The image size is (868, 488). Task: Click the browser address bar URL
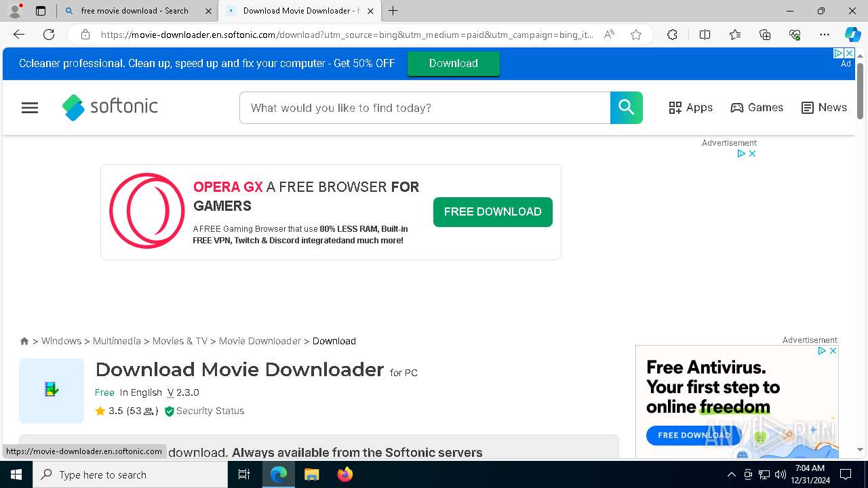point(347,35)
